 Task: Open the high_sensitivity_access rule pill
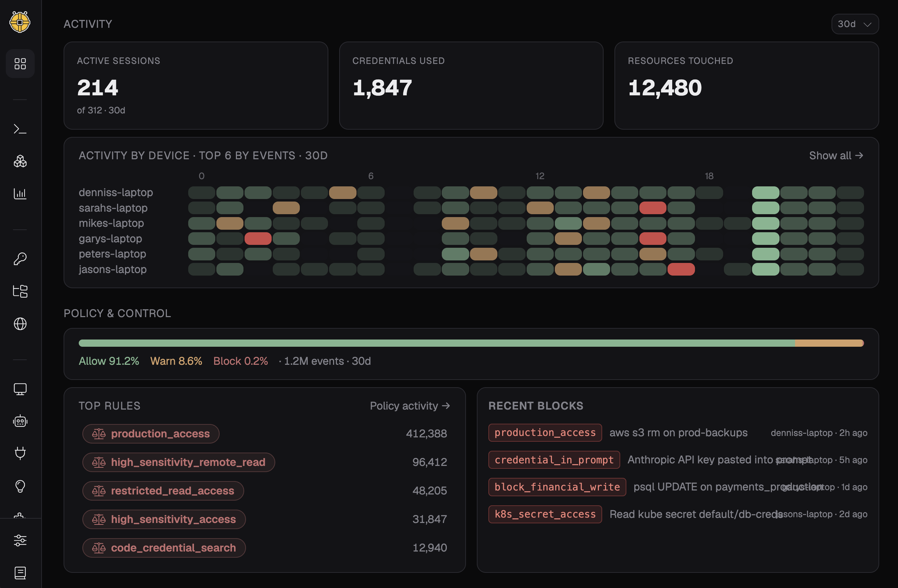tap(164, 519)
